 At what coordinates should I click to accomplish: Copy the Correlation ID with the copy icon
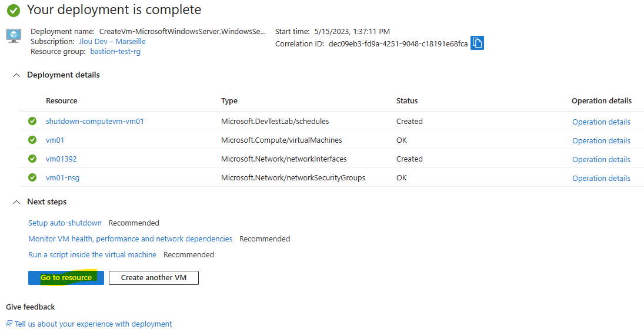coord(477,43)
